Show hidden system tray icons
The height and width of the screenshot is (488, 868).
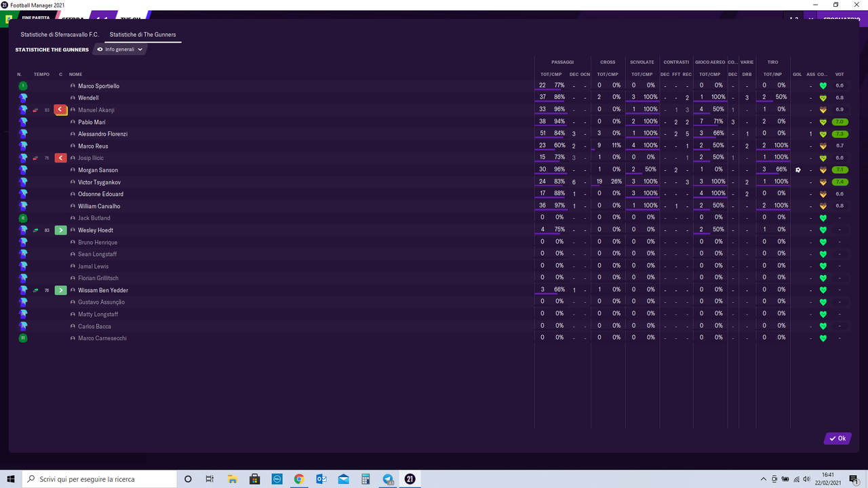point(764,479)
